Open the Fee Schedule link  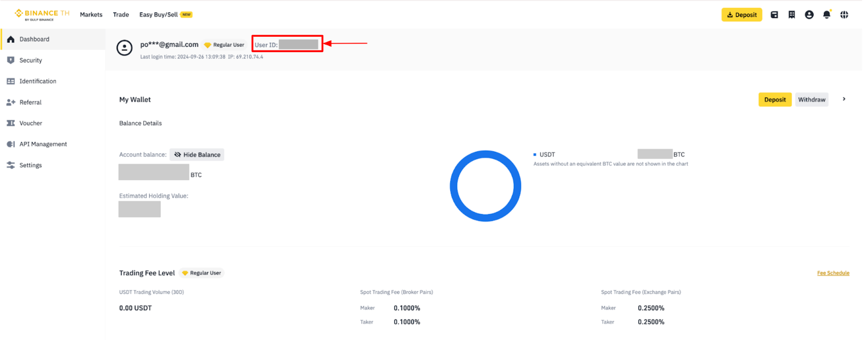pos(833,273)
